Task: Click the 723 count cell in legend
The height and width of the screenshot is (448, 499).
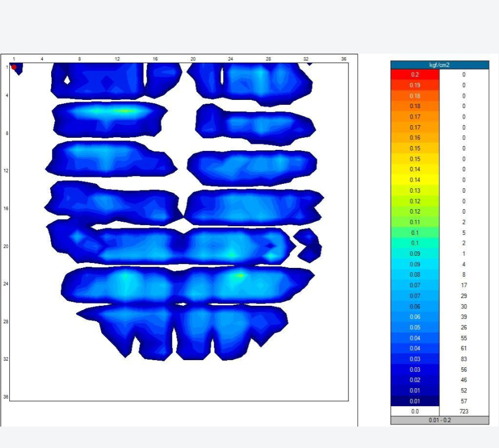Action: point(464,411)
